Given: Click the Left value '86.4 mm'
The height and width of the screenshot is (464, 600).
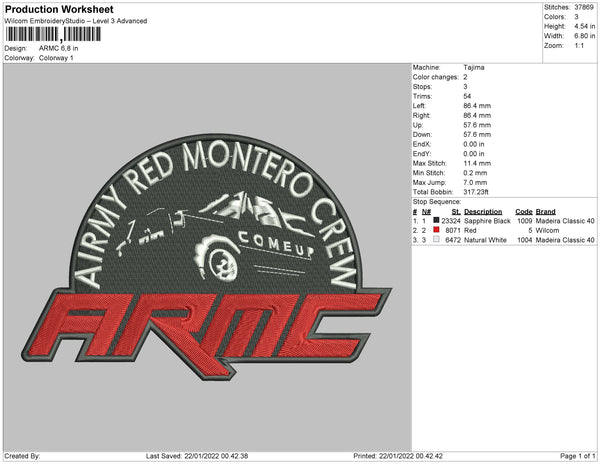Looking at the screenshot, I should [x=477, y=106].
